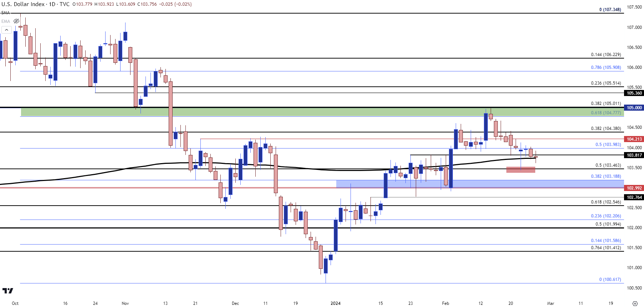This screenshot has height=307, width=644.
Task: Click the 0.5 (103.463) Fibonacci label
Action: pos(608,165)
